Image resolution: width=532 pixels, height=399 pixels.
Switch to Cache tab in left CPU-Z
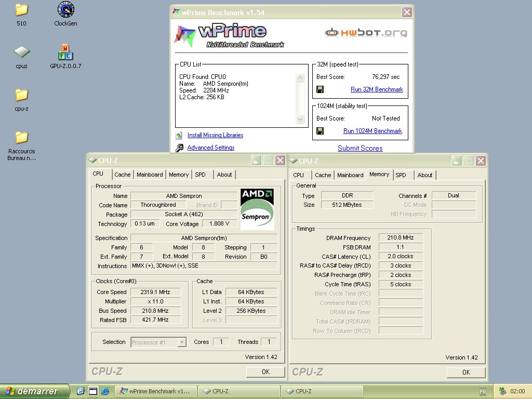click(123, 175)
